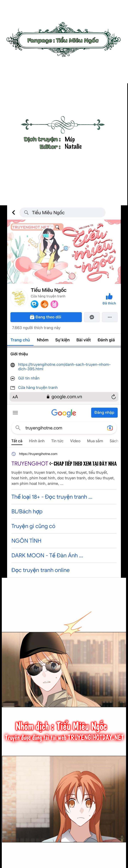Open the Đánh giá tab
Screen dimensions: 128x868
pos(106,340)
